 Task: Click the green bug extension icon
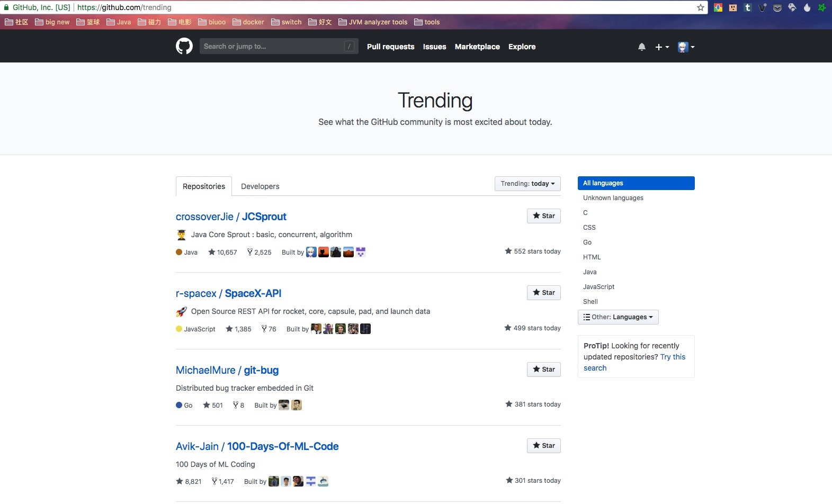point(821,7)
